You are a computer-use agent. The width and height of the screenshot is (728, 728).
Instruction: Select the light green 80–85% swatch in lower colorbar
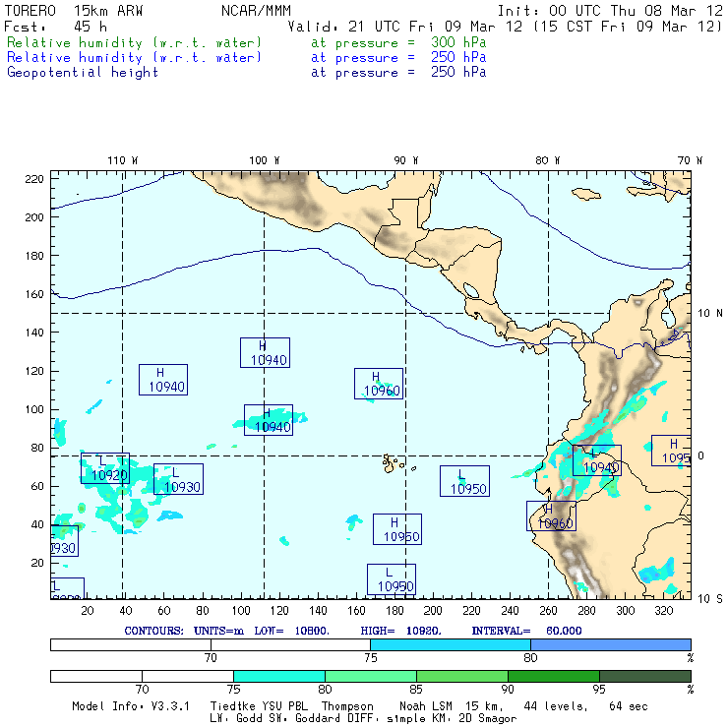click(x=371, y=676)
